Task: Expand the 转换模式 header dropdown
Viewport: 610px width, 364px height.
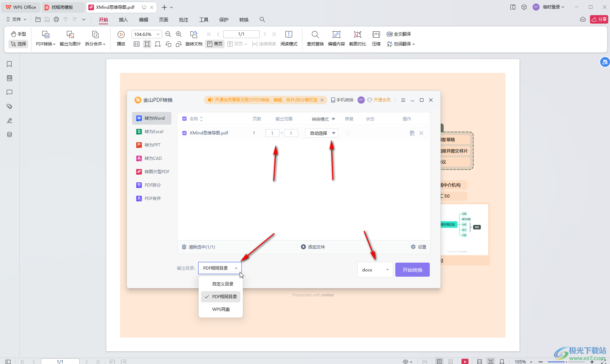Action: [x=333, y=119]
